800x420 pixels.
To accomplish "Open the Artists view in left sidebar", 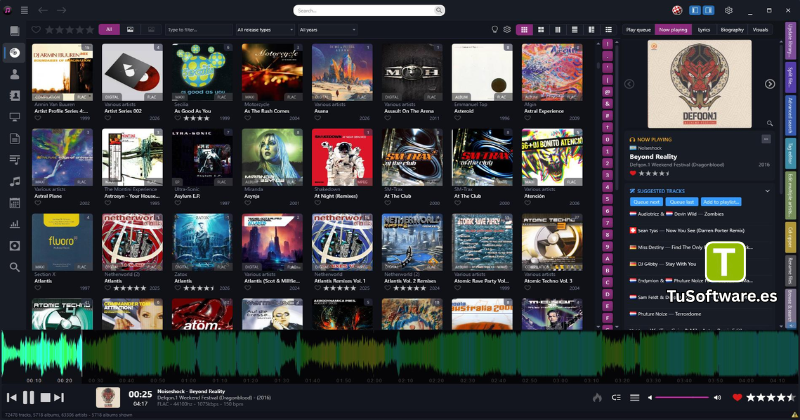I will coord(14,74).
